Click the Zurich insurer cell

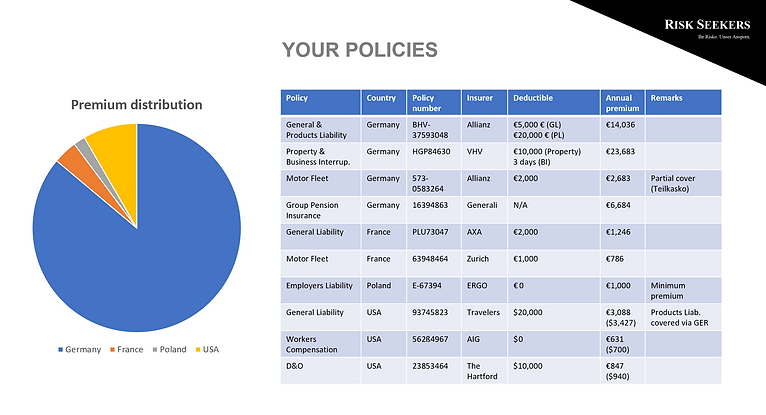pos(485,264)
